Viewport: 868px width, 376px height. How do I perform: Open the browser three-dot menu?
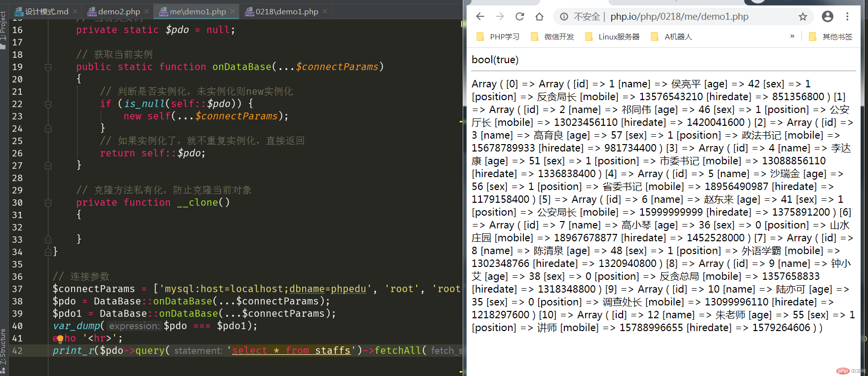tap(847, 17)
